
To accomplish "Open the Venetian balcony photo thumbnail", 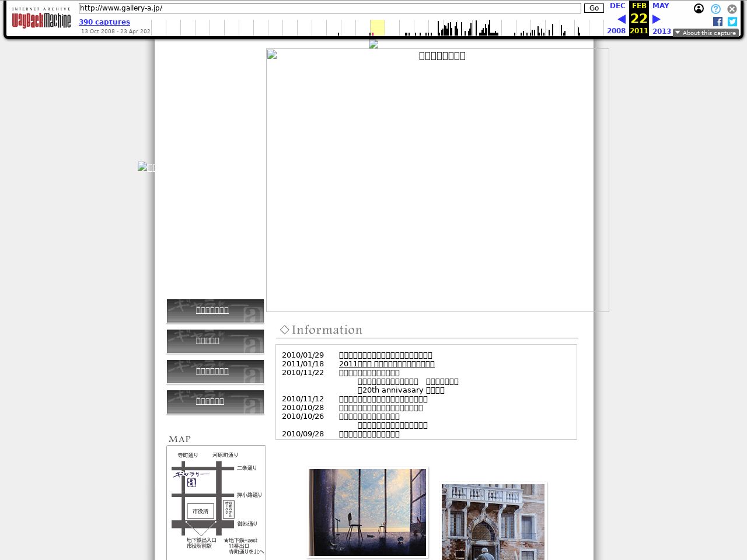I will click(493, 521).
